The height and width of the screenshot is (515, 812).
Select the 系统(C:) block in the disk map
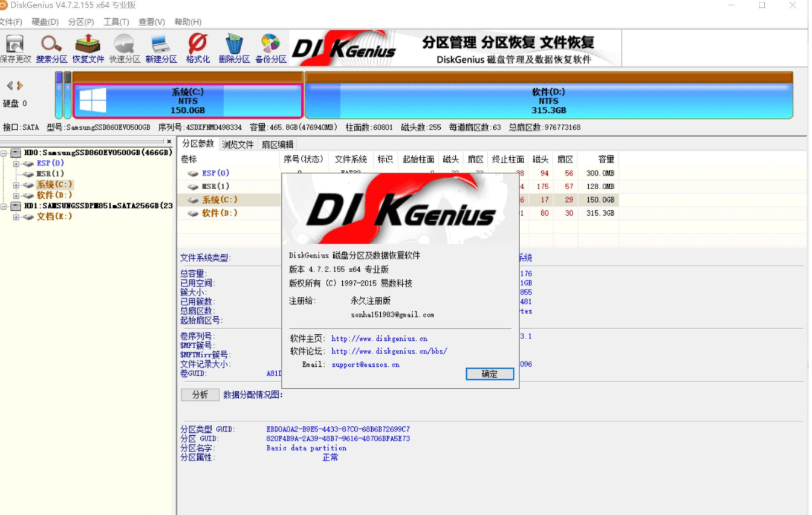click(x=187, y=101)
